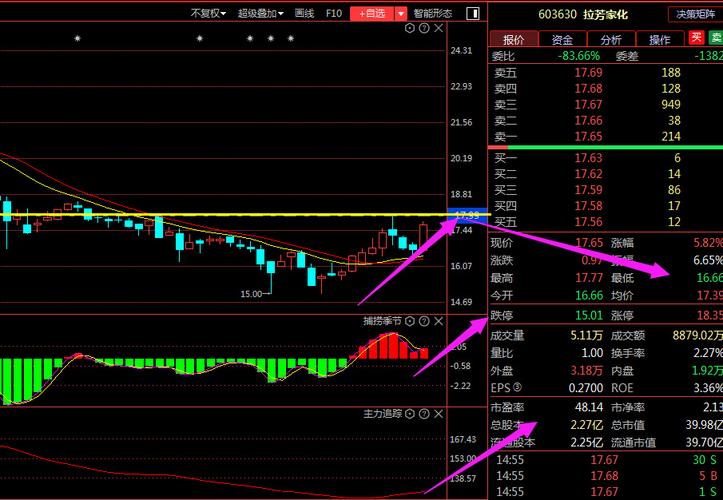Select the 买三 price 17.59
This screenshot has height=500, width=723.
point(588,190)
